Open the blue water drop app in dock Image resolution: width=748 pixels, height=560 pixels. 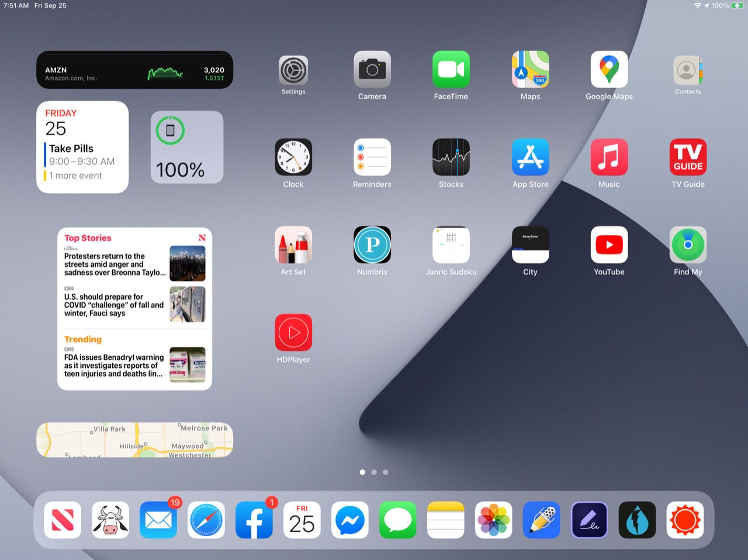(x=638, y=520)
